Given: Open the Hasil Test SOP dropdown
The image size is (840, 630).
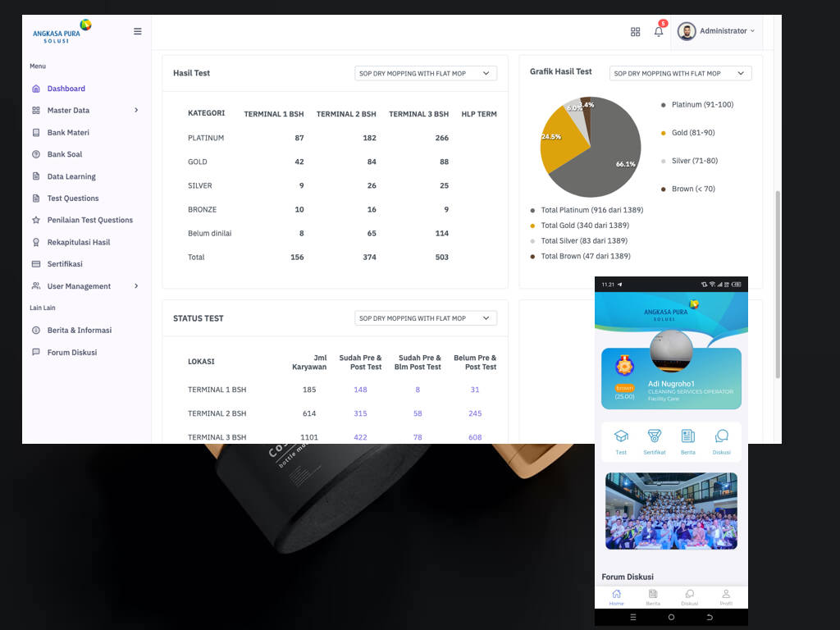Looking at the screenshot, I should tap(426, 73).
